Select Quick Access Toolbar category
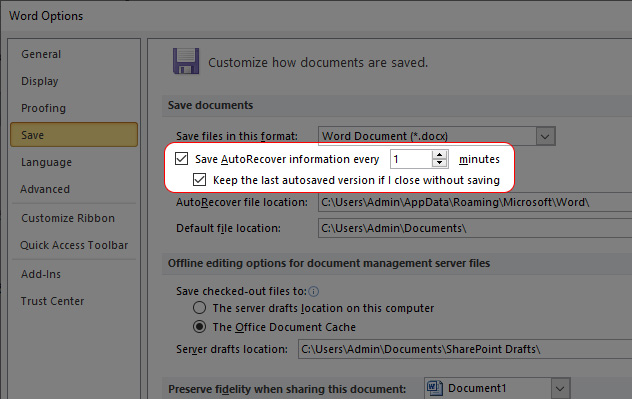Viewport: 632px width, 399px height. point(74,245)
